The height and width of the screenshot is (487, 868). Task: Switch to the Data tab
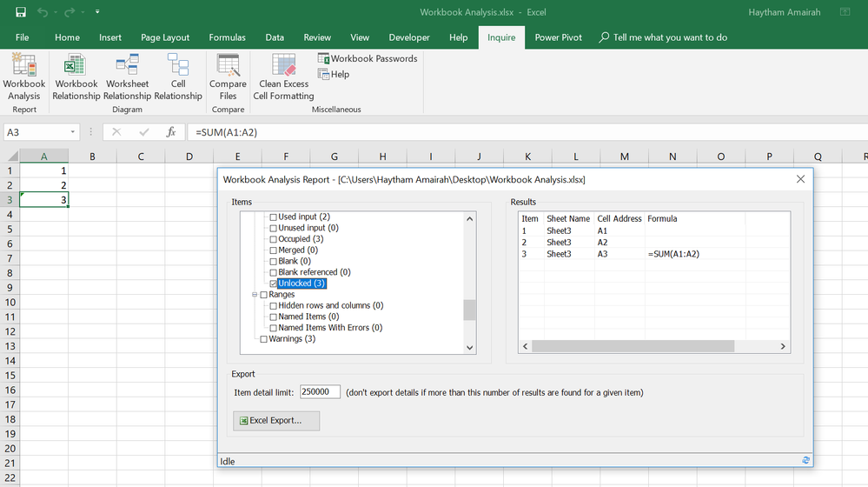pos(275,37)
